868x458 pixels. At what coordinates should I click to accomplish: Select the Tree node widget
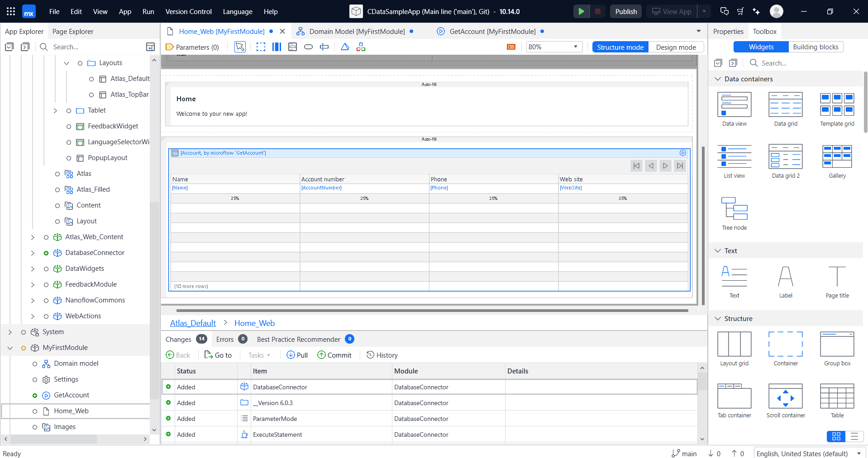point(734,209)
